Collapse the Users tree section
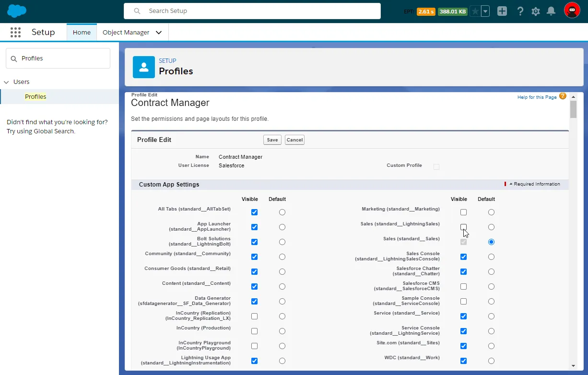The width and height of the screenshot is (588, 375). [6, 82]
